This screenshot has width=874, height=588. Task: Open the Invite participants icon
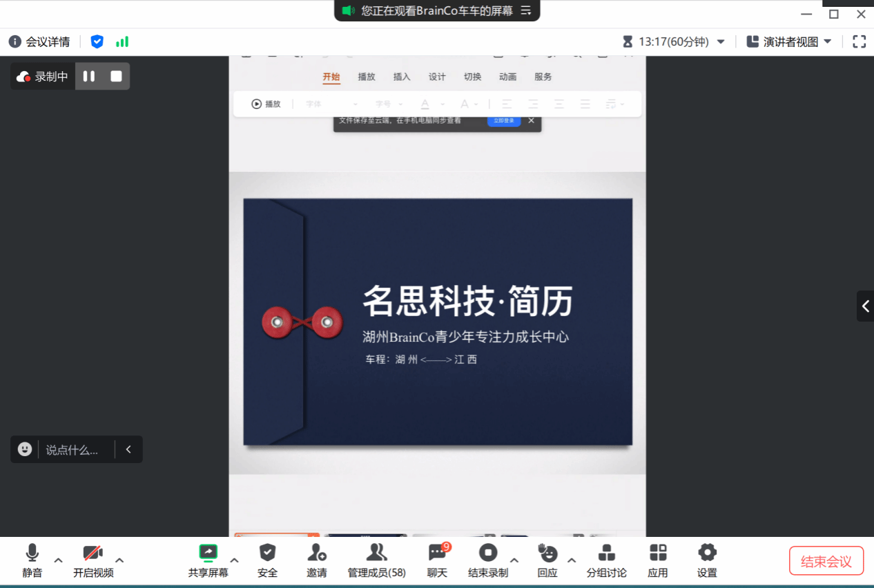pos(317,553)
